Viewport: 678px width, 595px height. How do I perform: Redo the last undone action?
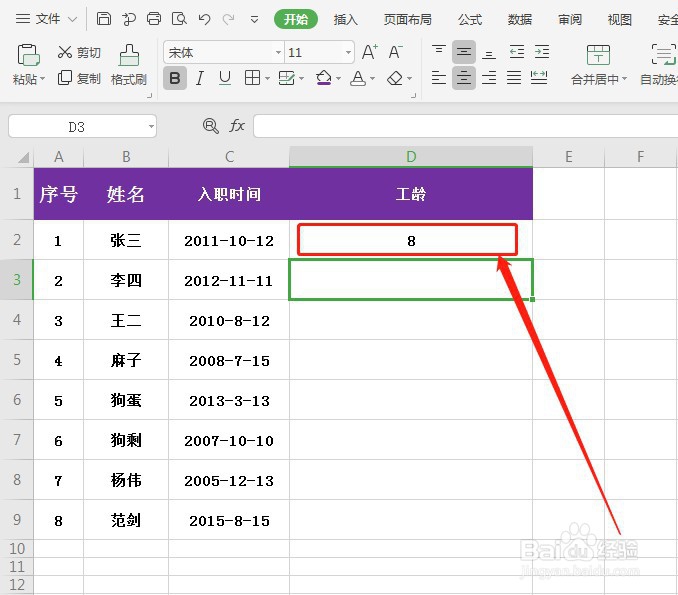pos(228,19)
